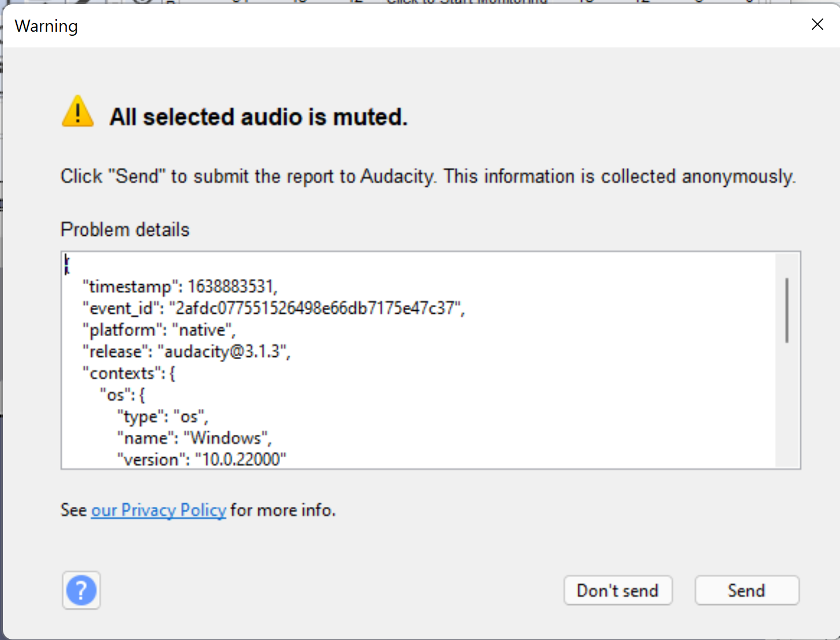
Task: Click the platform native entry
Action: [159, 329]
